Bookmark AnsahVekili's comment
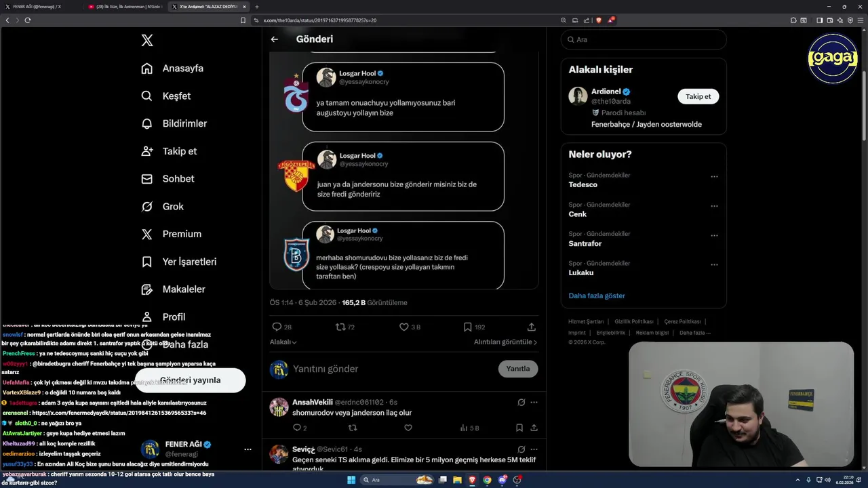The image size is (868, 488). 519,428
